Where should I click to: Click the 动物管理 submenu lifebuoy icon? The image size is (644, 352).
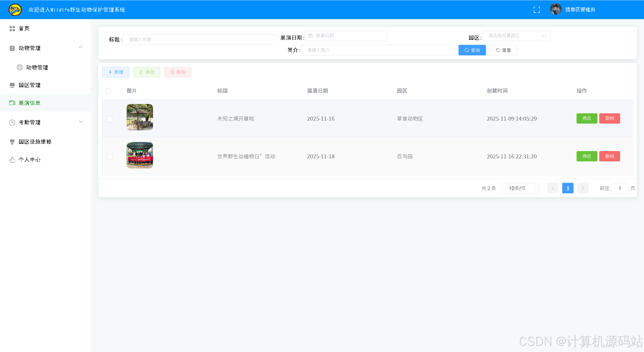coord(20,67)
